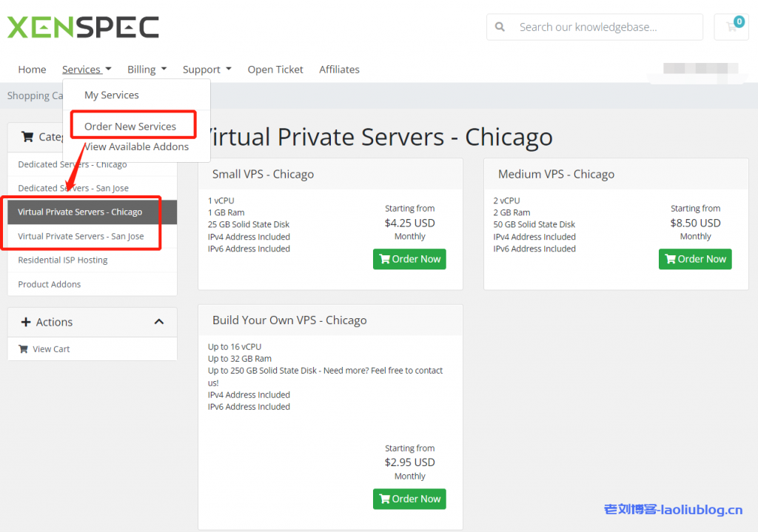
Task: Select Virtual Private Servers - San Jose category
Action: 81,237
